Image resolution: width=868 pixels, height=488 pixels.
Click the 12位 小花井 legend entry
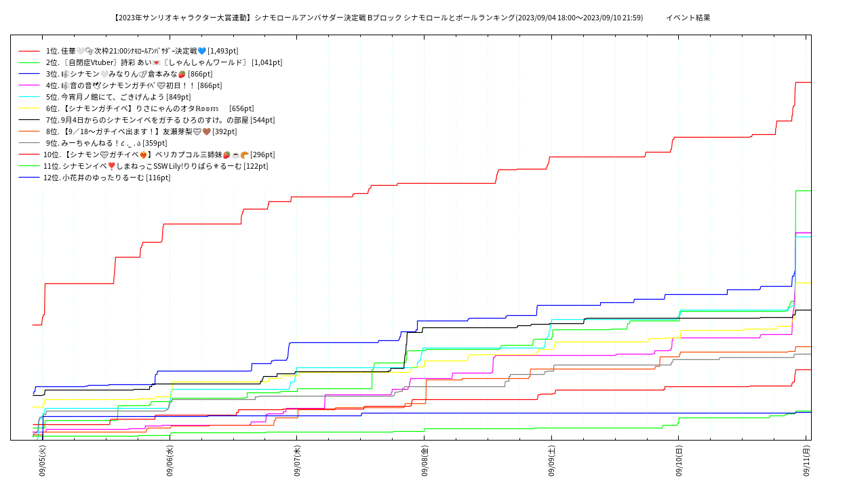(x=106, y=178)
